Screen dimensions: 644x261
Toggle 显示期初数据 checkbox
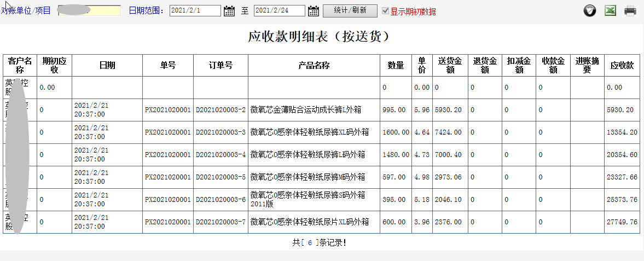click(x=386, y=11)
